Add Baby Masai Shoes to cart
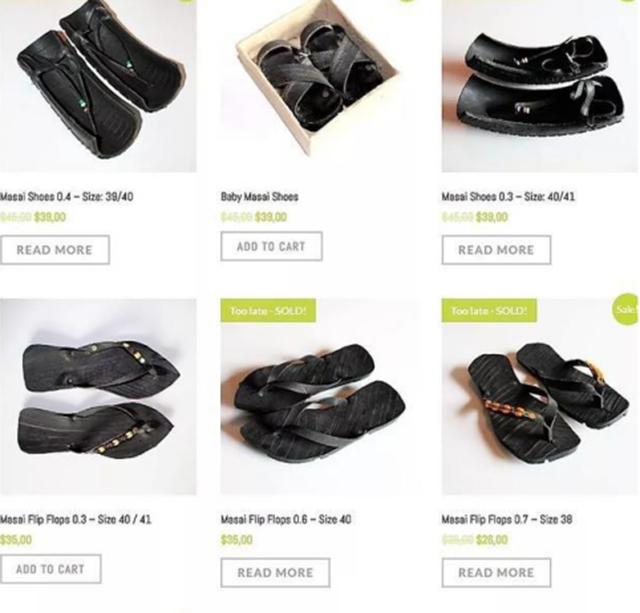The image size is (640, 613). 271,247
